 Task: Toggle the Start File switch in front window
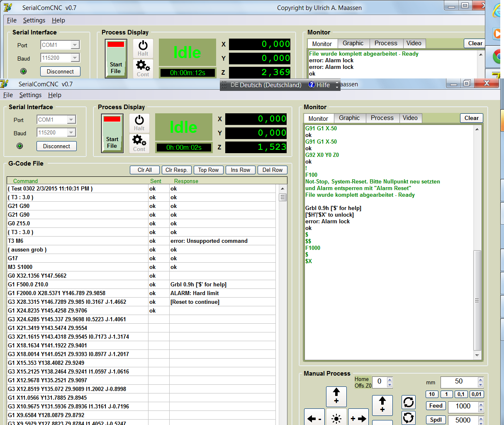pos(112,134)
